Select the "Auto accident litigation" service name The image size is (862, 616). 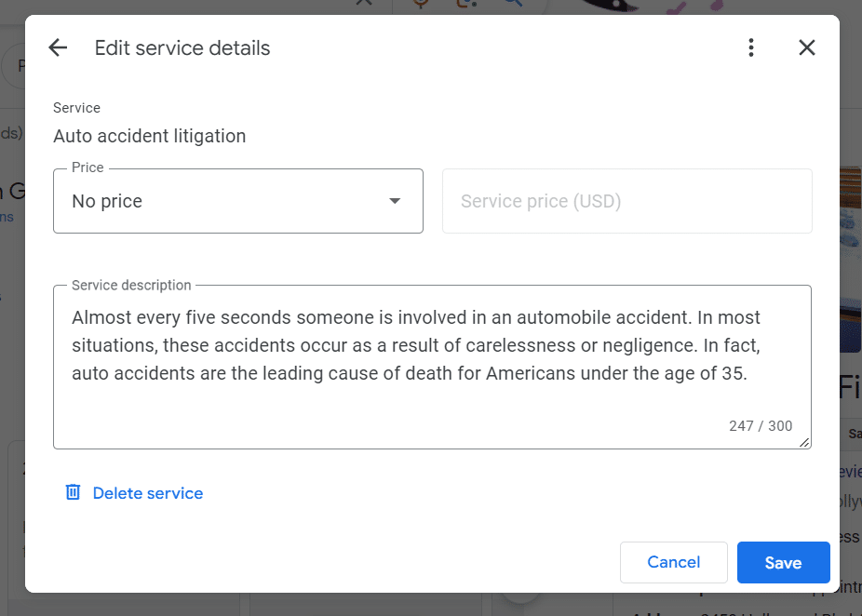pos(149,136)
